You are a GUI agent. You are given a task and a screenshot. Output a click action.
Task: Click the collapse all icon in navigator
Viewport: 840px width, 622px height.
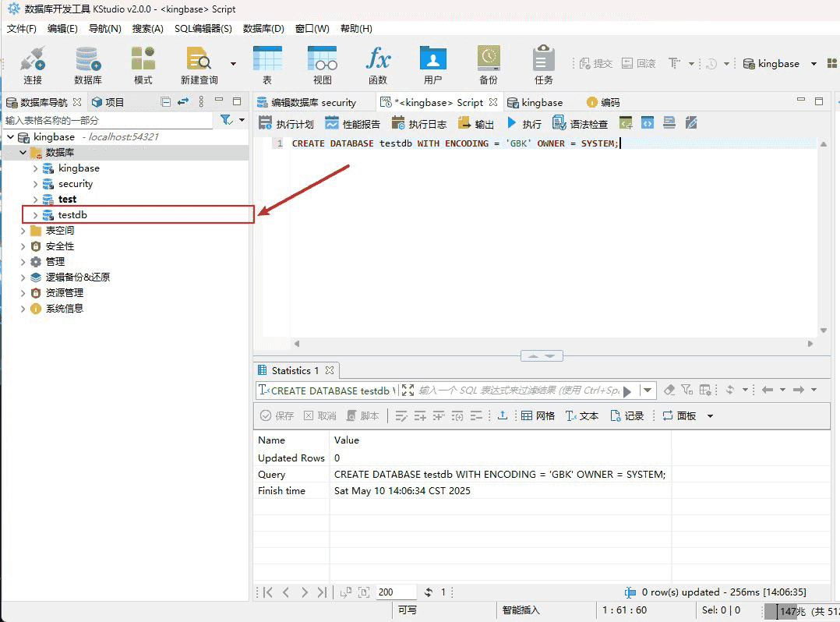165,102
